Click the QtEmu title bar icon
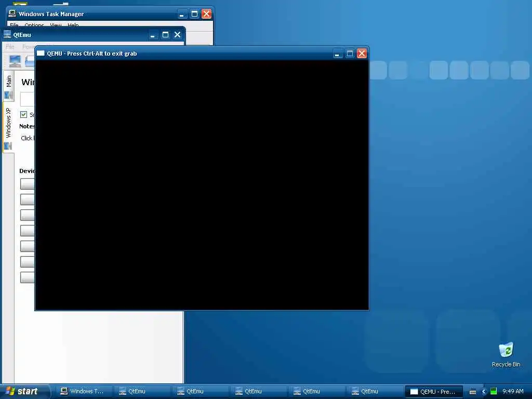Viewport: 532px width, 399px height. click(x=7, y=34)
